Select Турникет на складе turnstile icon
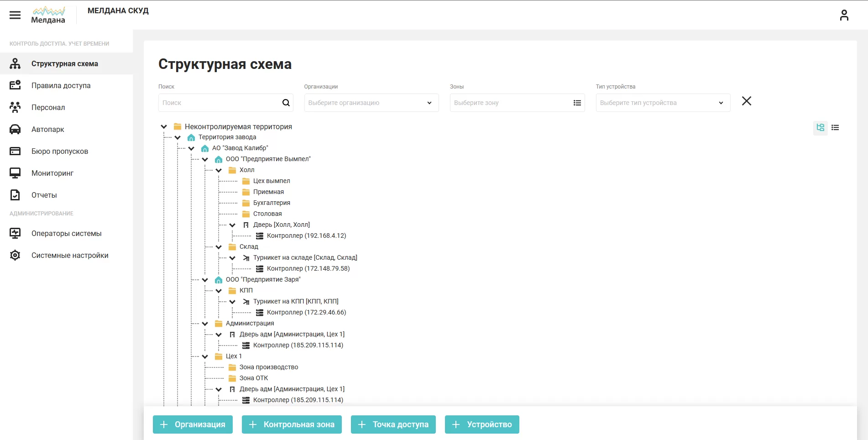This screenshot has width=868, height=440. click(x=246, y=258)
